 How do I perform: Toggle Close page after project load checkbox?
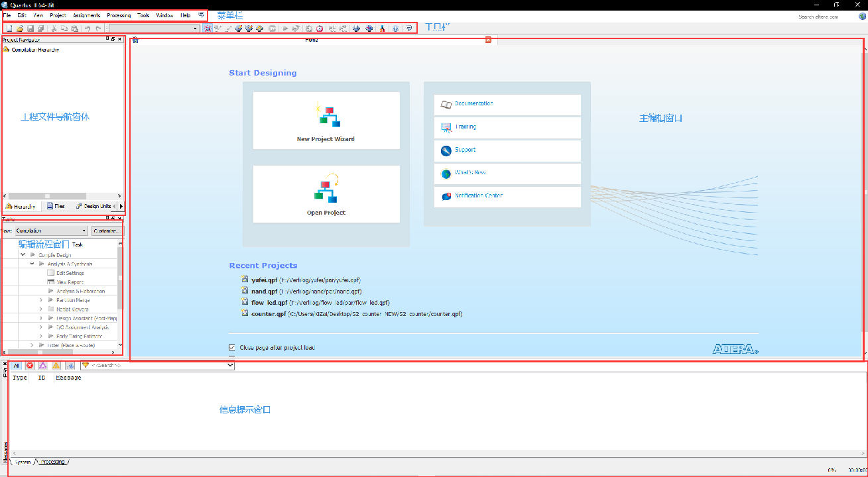231,347
